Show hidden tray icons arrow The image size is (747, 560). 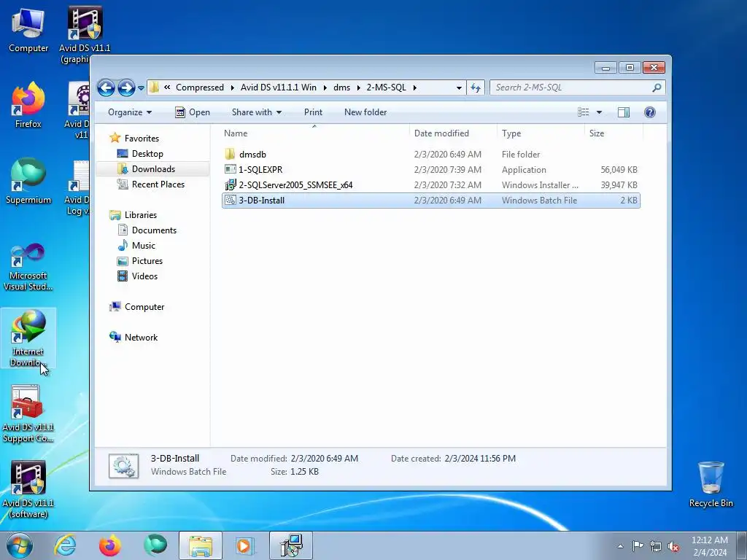[620, 546]
